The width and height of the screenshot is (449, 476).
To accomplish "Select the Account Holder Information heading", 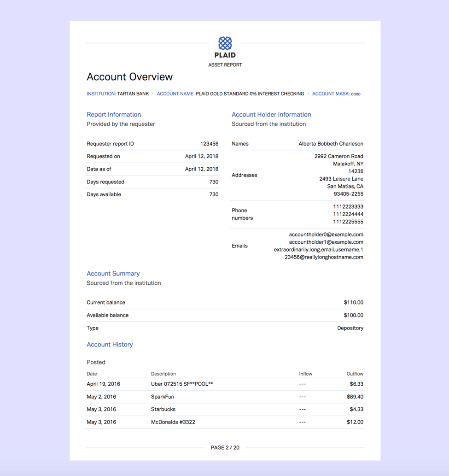I will 271,115.
